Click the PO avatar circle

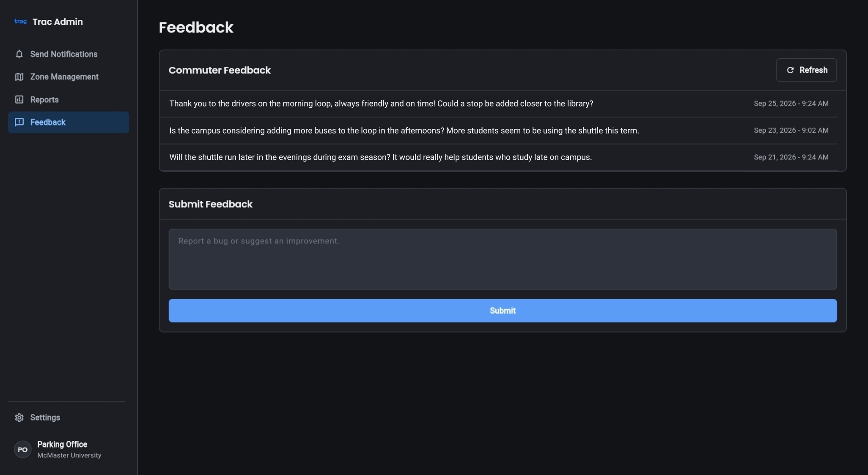tap(23, 450)
